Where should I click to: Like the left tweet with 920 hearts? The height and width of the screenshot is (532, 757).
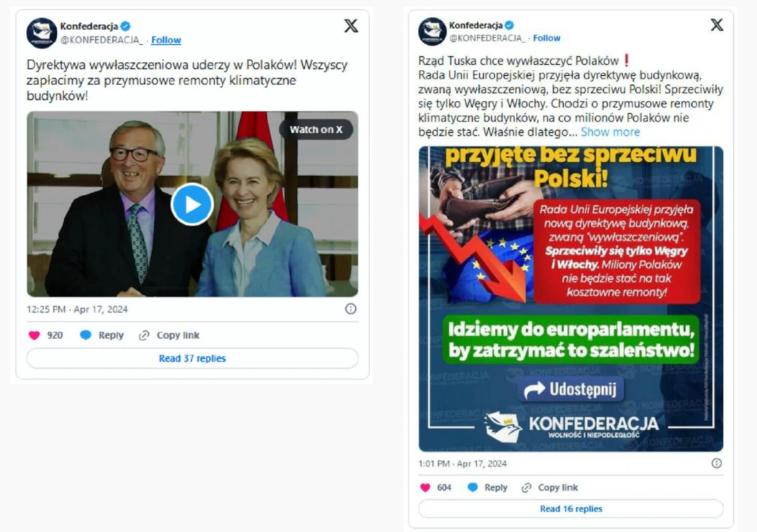point(35,335)
